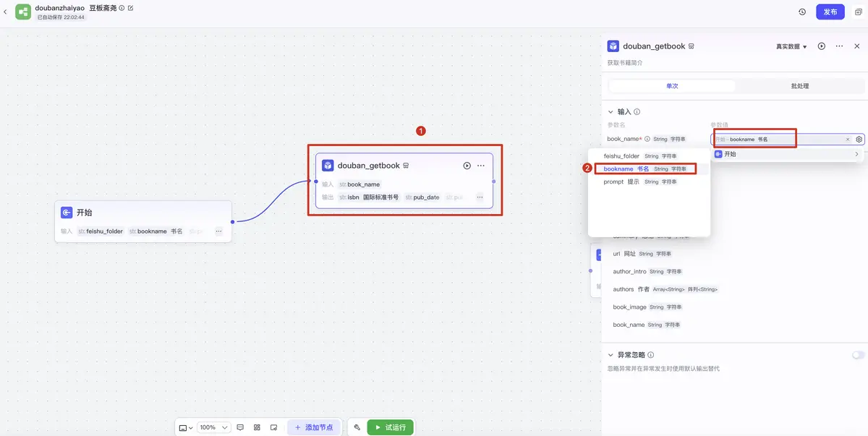868x436 pixels.
Task: Close the douban_getbook side panel
Action: point(857,46)
